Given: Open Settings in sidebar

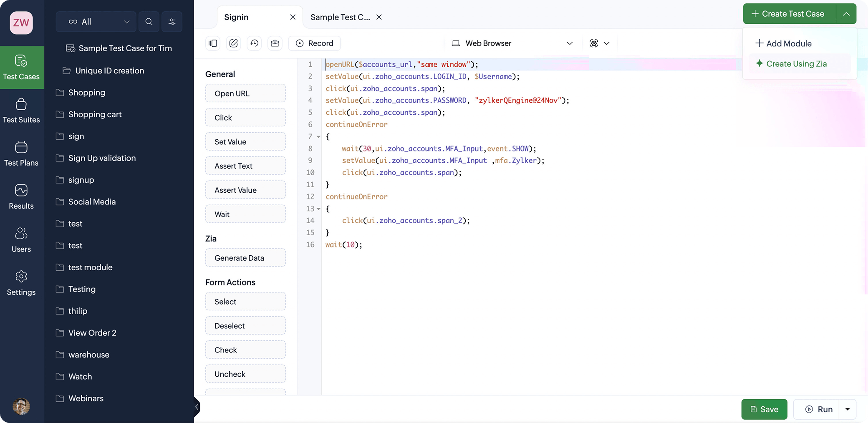Looking at the screenshot, I should coord(21,283).
